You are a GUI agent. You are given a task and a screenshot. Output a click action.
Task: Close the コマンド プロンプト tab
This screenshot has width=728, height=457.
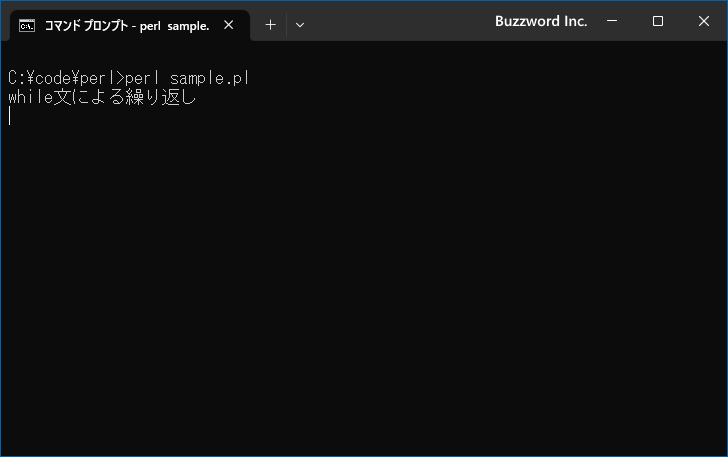point(228,25)
